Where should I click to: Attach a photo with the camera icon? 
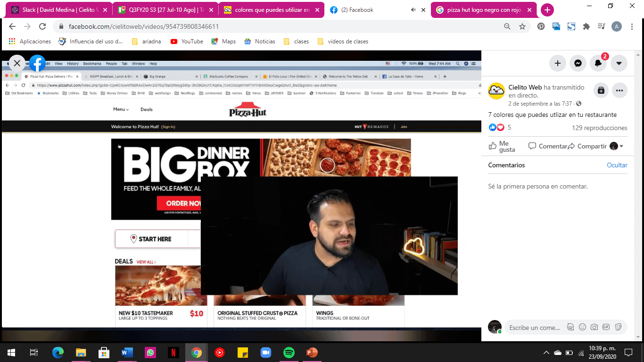click(594, 327)
